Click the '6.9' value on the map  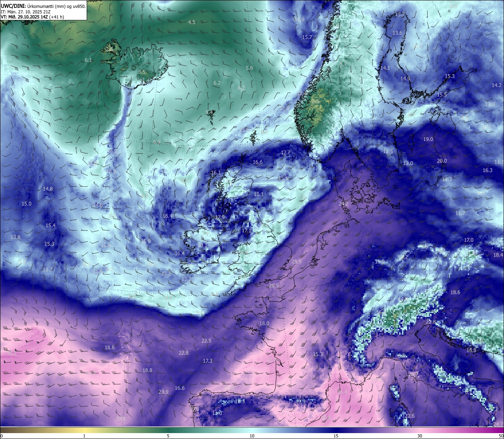tap(157, 142)
